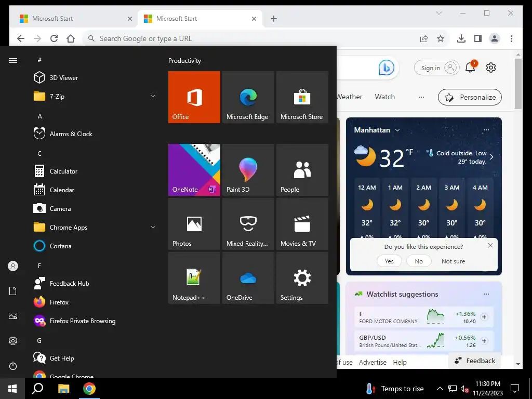Launch Calculator from app list
This screenshot has width=532, height=399.
(95, 171)
